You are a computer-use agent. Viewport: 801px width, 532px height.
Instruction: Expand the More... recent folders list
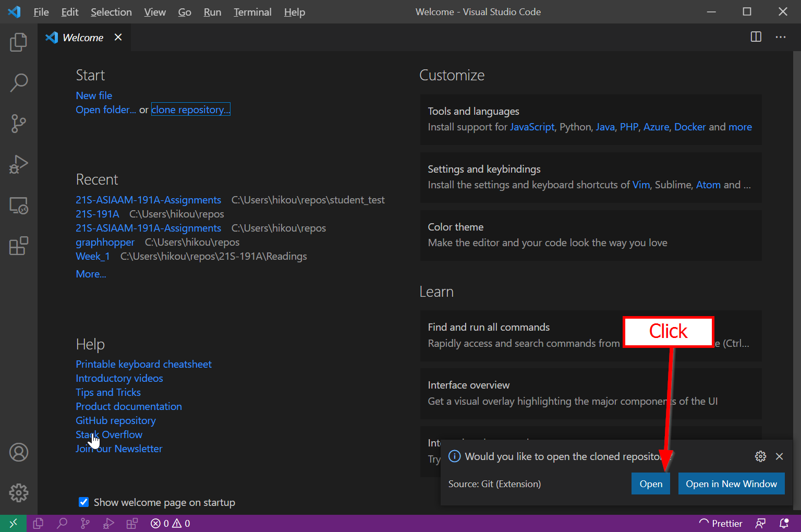point(91,274)
